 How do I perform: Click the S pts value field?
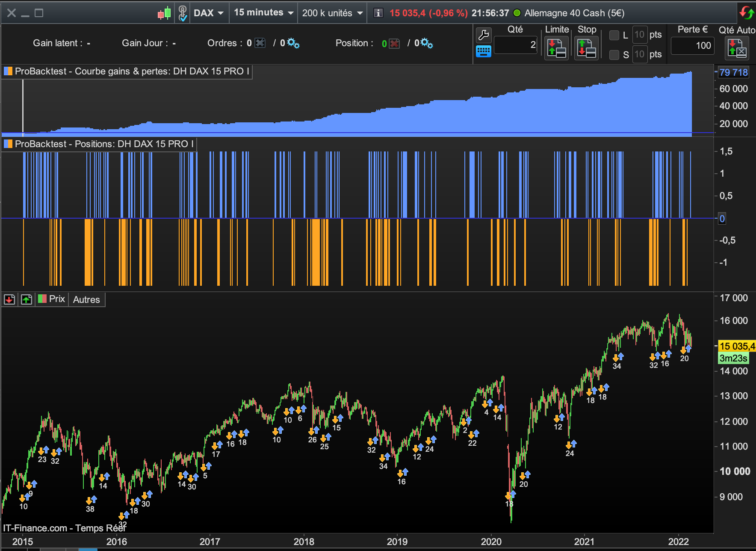coord(639,54)
